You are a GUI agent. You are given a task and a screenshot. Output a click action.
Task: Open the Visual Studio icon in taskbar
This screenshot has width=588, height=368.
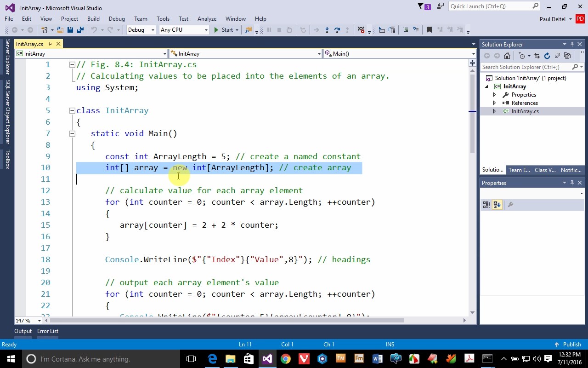[x=267, y=359]
